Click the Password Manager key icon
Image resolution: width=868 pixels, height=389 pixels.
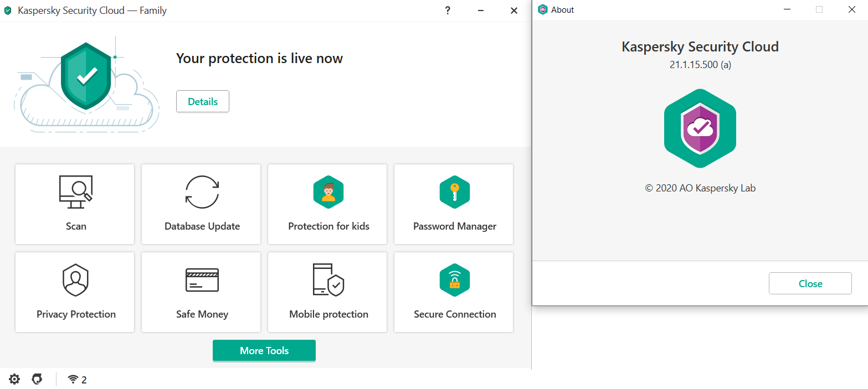[455, 191]
